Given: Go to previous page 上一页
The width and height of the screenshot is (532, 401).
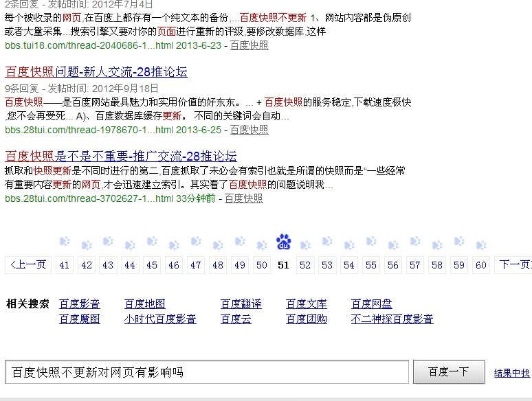Looking at the screenshot, I should pyautogui.click(x=28, y=265).
